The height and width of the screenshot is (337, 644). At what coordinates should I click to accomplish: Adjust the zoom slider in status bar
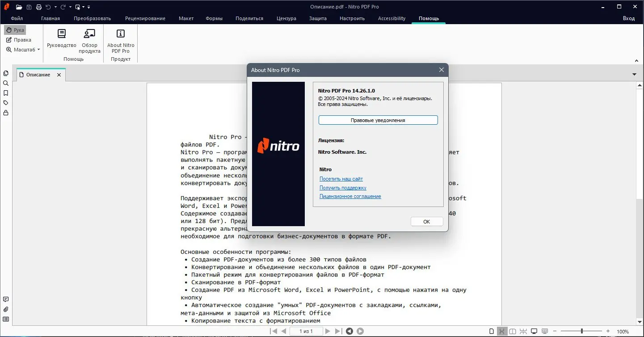tap(581, 331)
